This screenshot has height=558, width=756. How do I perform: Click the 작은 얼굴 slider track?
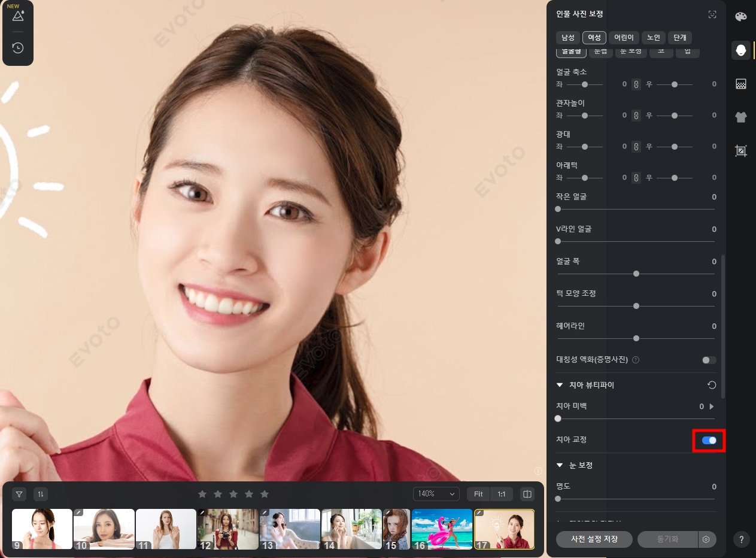[x=636, y=209]
